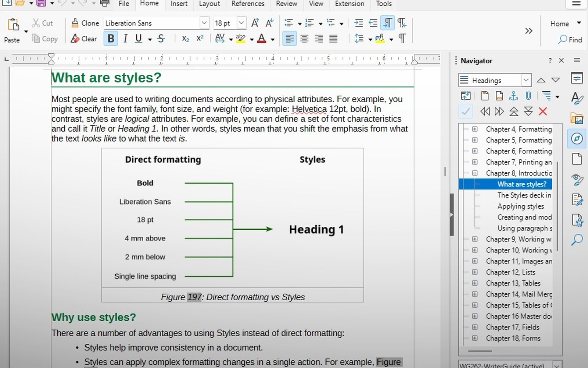This screenshot has height=368, width=588.
Task: Apply red font color
Action: [262, 39]
